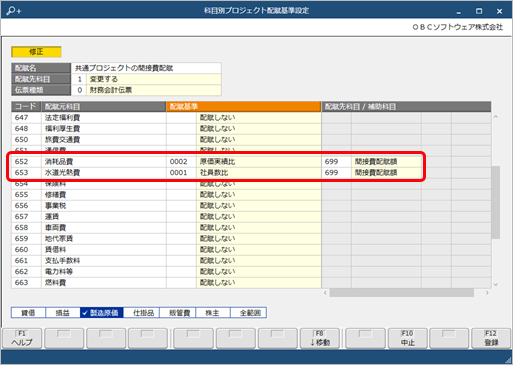The width and height of the screenshot is (513, 365).
Task: Select the 660 賃借料 row
Action: pos(251,250)
